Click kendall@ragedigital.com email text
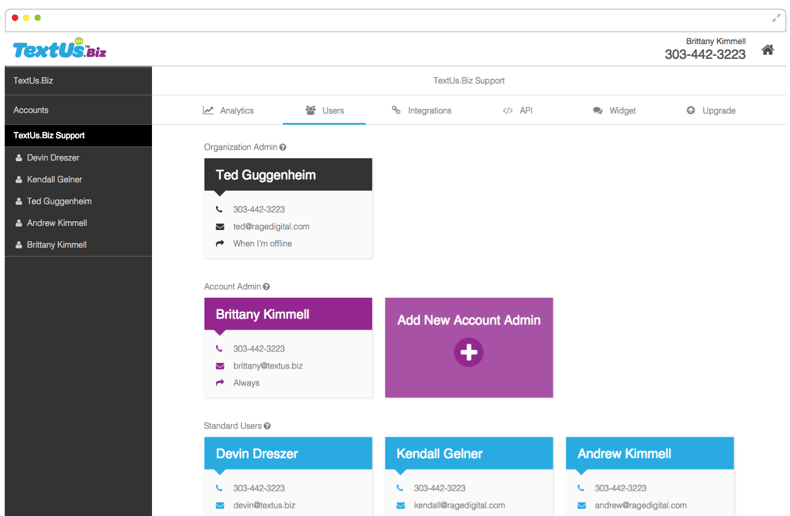Image resolution: width=790 pixels, height=516 pixels. click(x=459, y=505)
